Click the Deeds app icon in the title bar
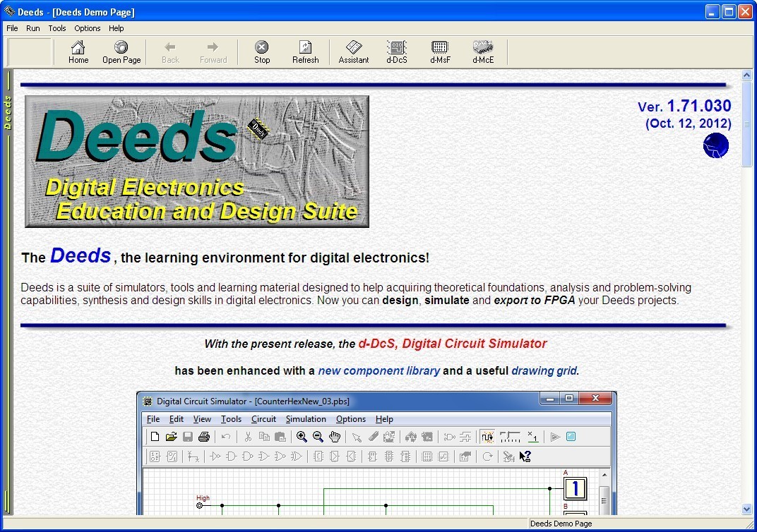Image resolution: width=757 pixels, height=532 pixels. pyautogui.click(x=9, y=11)
